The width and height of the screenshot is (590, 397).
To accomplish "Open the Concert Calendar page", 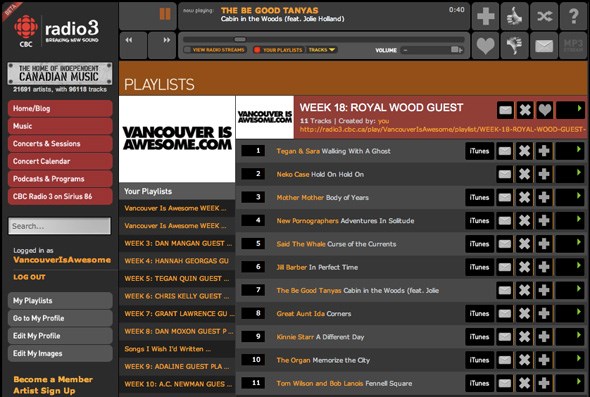I will click(x=60, y=161).
